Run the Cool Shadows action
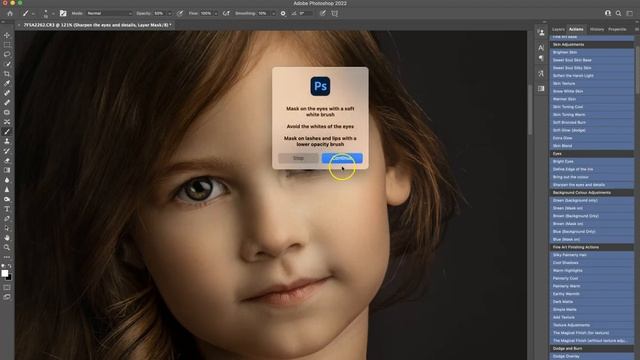This screenshot has width=640, height=360. coord(591,262)
